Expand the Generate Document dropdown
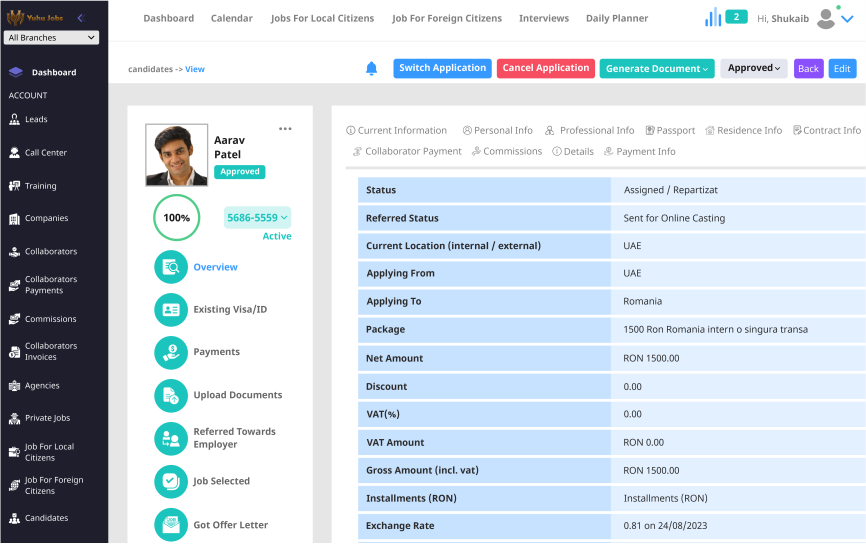866x544 pixels. pyautogui.click(x=657, y=69)
